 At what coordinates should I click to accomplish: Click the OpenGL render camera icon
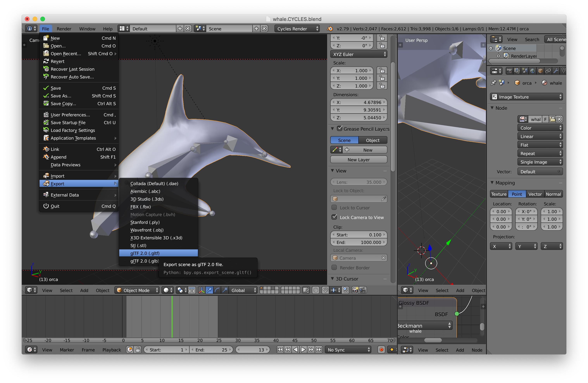355,290
